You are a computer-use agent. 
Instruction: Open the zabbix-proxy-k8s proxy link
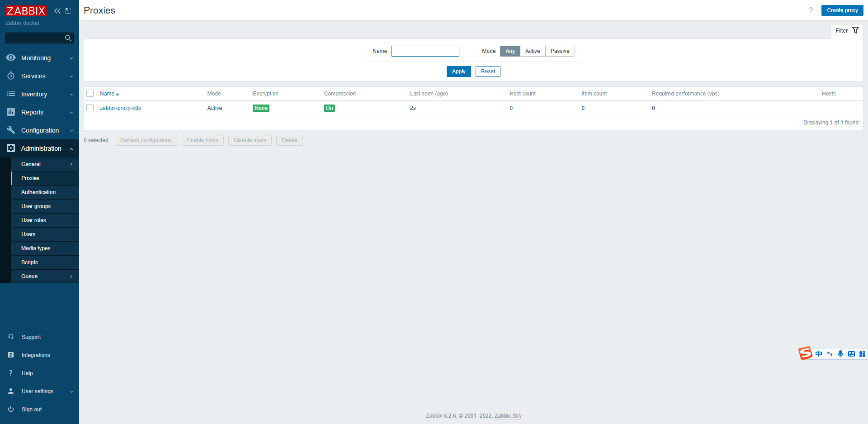click(120, 108)
